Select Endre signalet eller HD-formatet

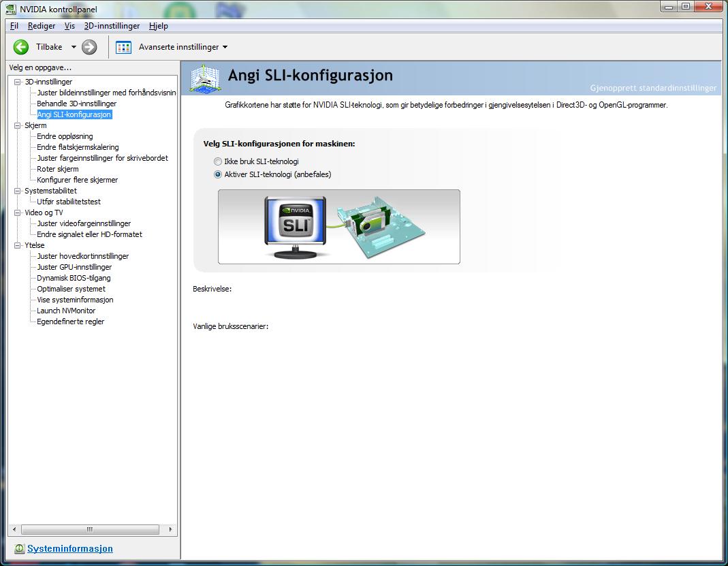click(x=90, y=234)
